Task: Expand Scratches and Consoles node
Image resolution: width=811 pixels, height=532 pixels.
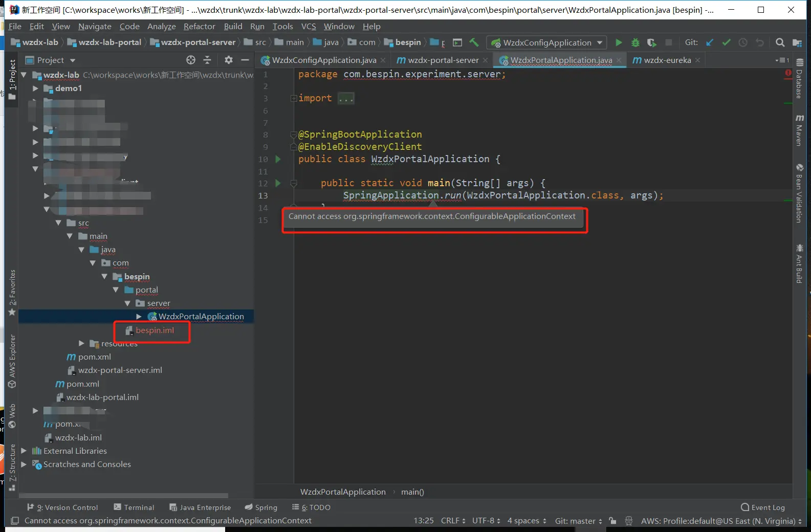Action: 24,464
